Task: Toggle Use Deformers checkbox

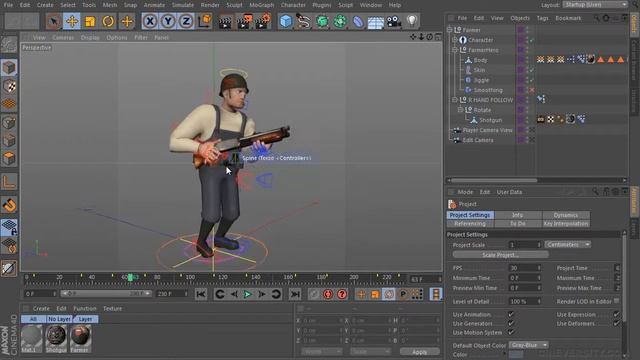Action: 616,323
